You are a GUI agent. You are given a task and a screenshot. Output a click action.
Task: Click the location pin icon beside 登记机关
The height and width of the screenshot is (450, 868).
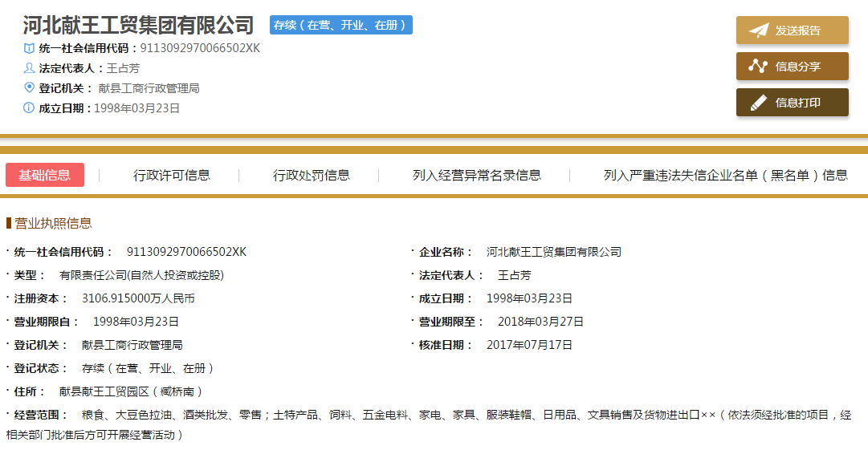point(29,87)
